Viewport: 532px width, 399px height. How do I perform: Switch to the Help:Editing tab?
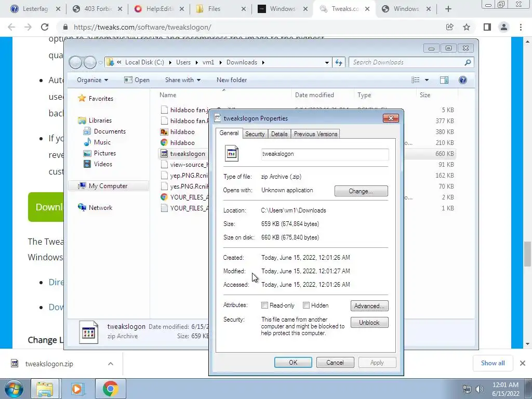158,9
